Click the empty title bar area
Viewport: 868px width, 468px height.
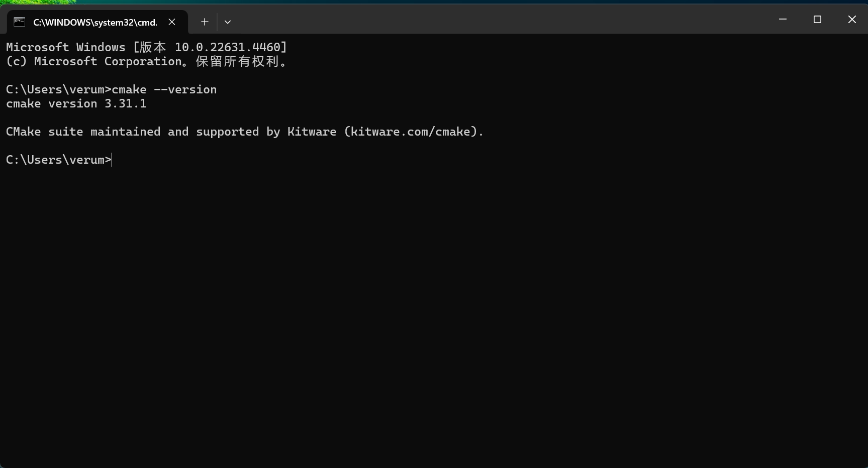[503, 19]
